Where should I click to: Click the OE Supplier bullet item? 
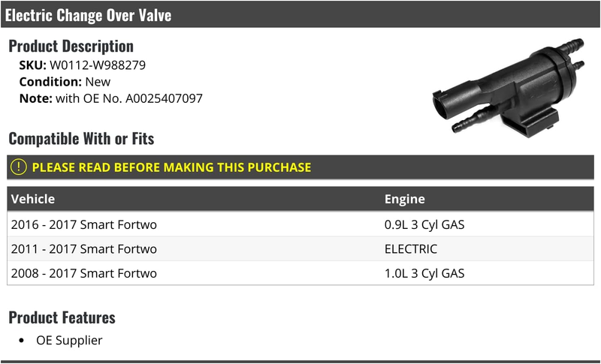(x=69, y=340)
